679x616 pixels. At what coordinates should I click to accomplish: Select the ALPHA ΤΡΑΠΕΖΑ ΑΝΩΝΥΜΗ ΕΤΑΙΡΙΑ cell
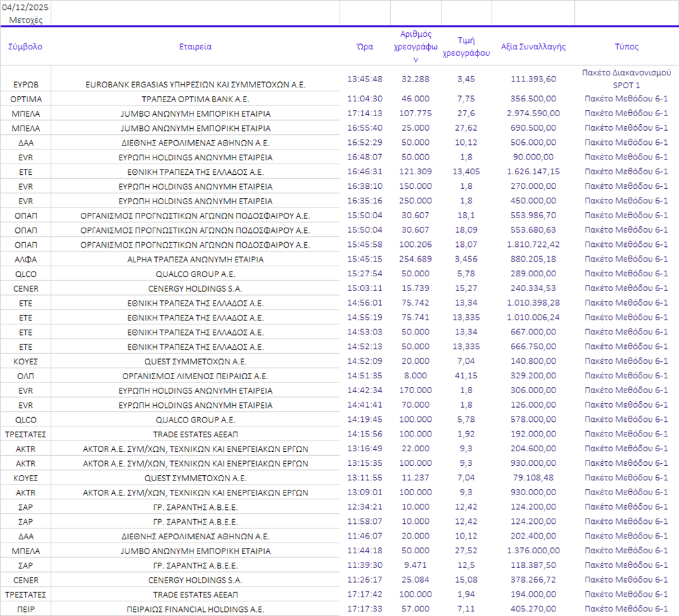(x=195, y=259)
